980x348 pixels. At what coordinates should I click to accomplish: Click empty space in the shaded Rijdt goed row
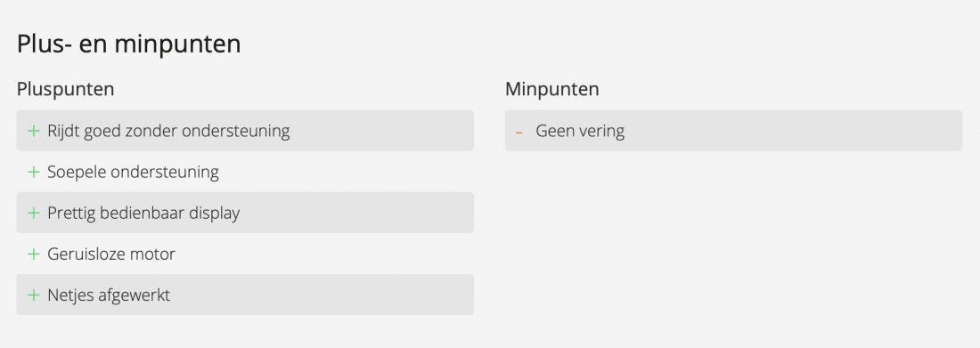pyautogui.click(x=381, y=131)
